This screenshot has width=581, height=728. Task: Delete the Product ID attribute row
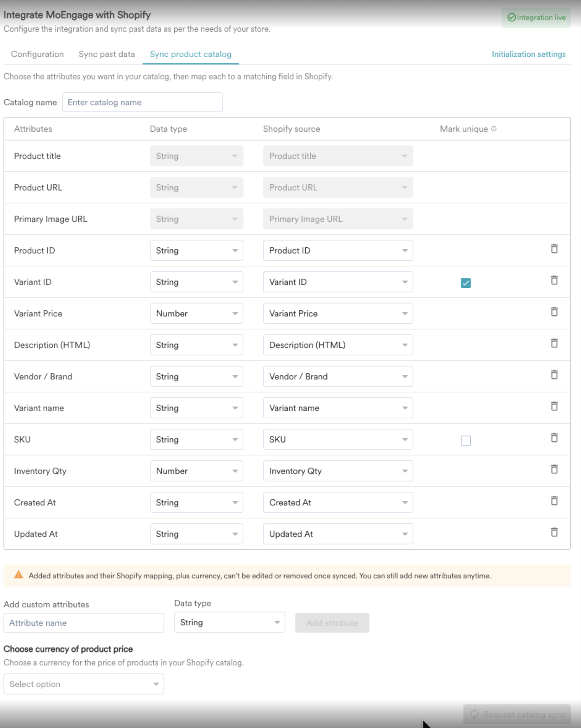click(x=554, y=249)
